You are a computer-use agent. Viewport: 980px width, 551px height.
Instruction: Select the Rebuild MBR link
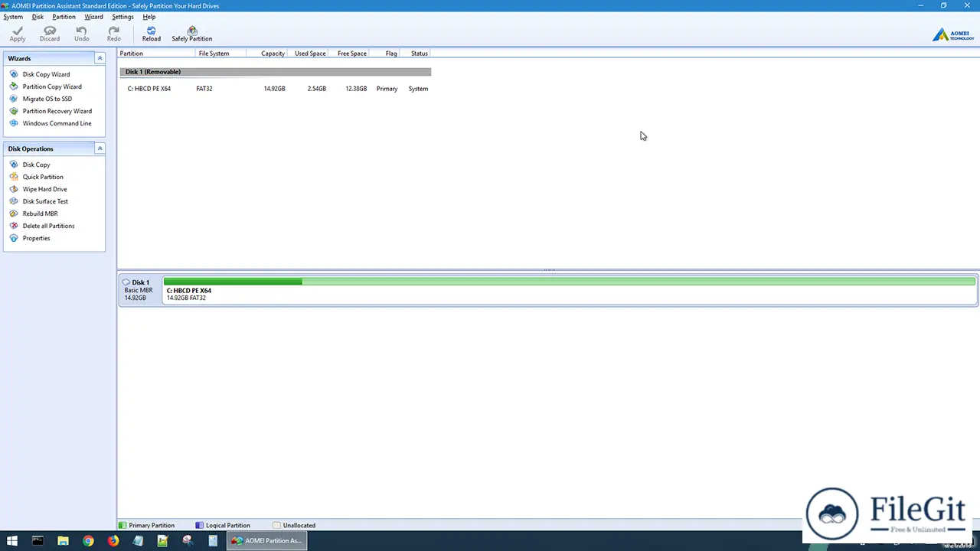click(x=40, y=214)
